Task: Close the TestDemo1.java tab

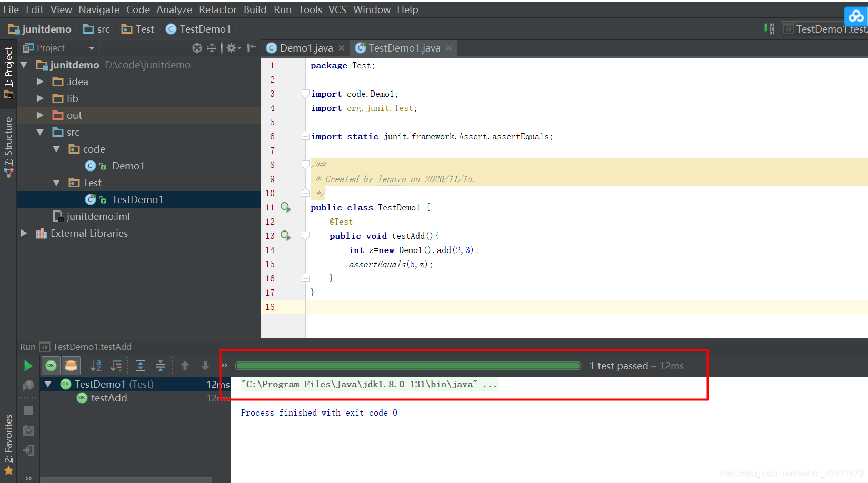Action: [x=449, y=48]
